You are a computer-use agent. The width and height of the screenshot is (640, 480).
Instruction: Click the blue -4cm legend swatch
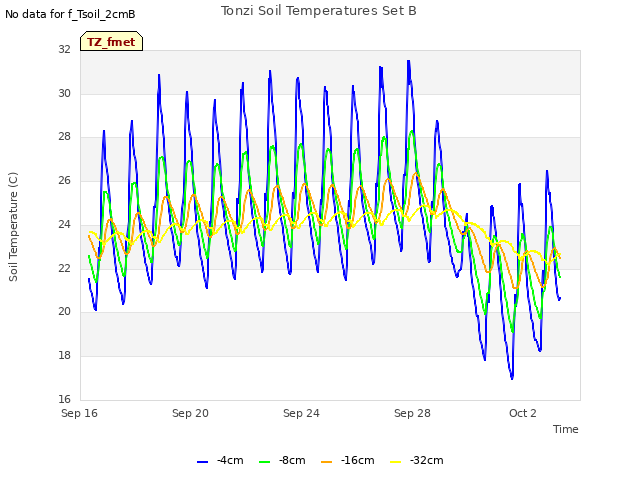tap(202, 462)
